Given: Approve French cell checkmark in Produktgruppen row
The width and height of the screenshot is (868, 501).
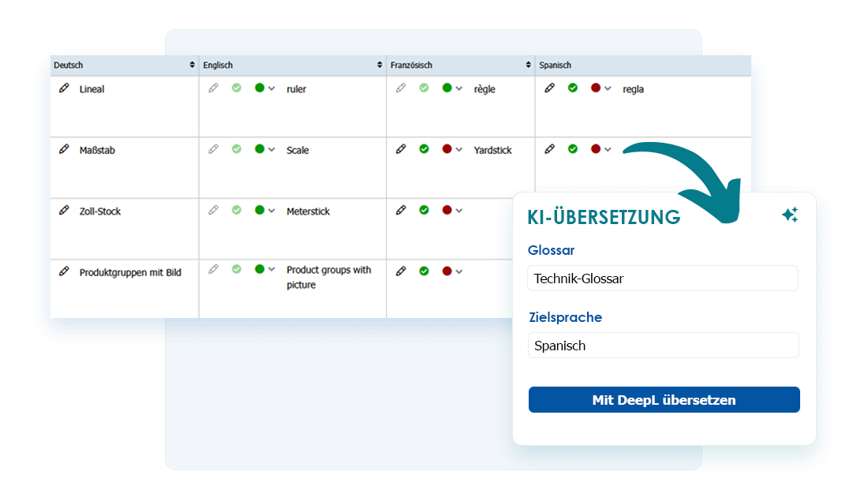Looking at the screenshot, I should 424,271.
